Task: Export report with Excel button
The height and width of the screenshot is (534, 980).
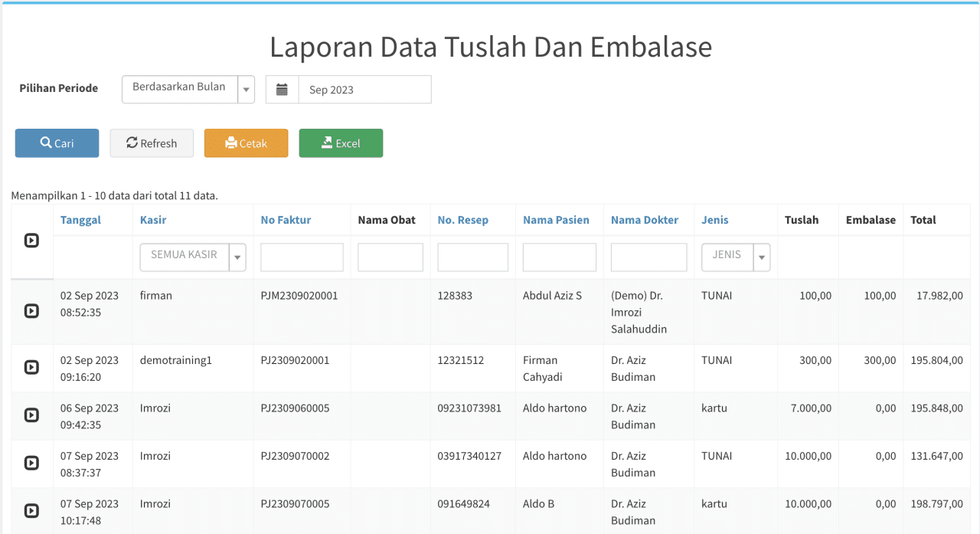Action: click(x=341, y=143)
